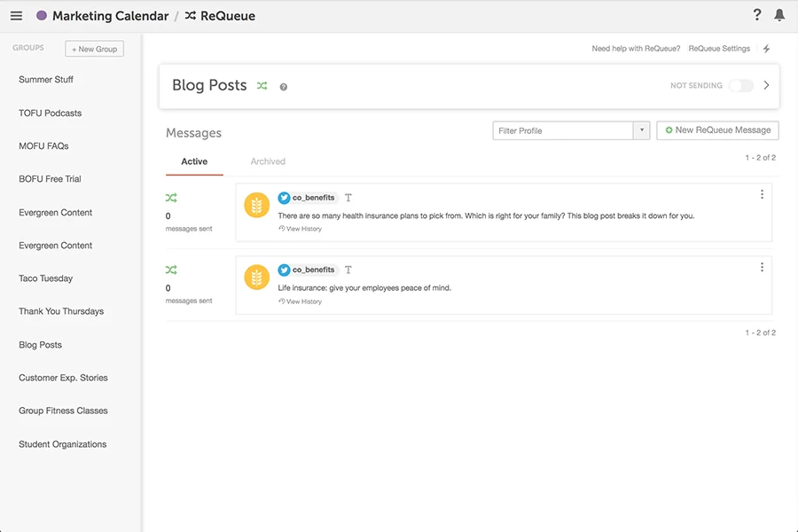Open the kebab menu on the second message
This screenshot has width=798, height=532.
click(761, 266)
